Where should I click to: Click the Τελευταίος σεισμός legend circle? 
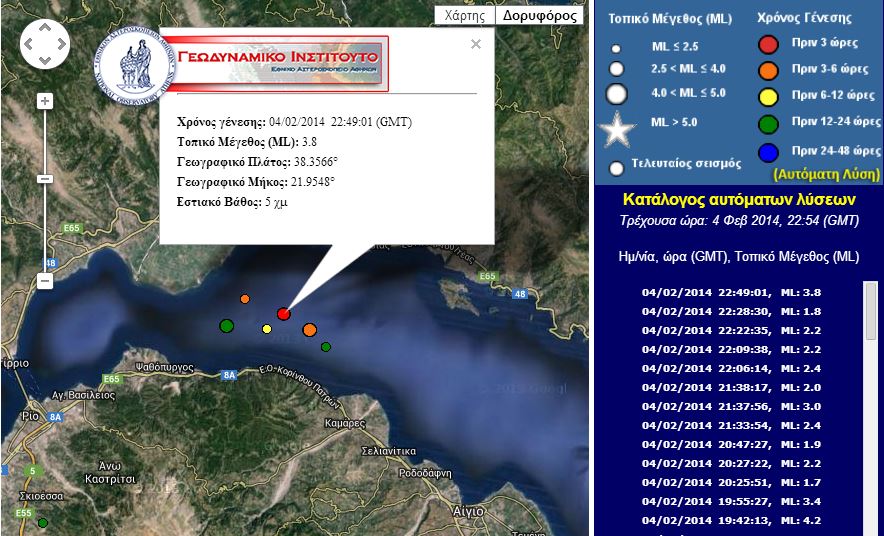pyautogui.click(x=617, y=168)
